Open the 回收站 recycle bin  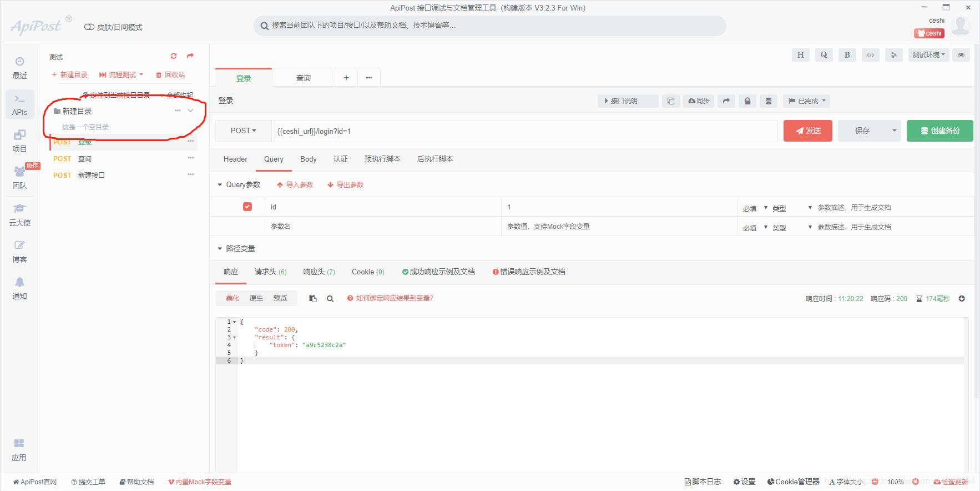pyautogui.click(x=171, y=74)
